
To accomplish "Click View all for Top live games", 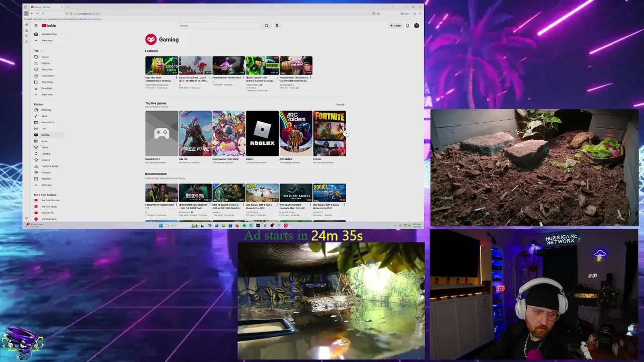I will [340, 105].
